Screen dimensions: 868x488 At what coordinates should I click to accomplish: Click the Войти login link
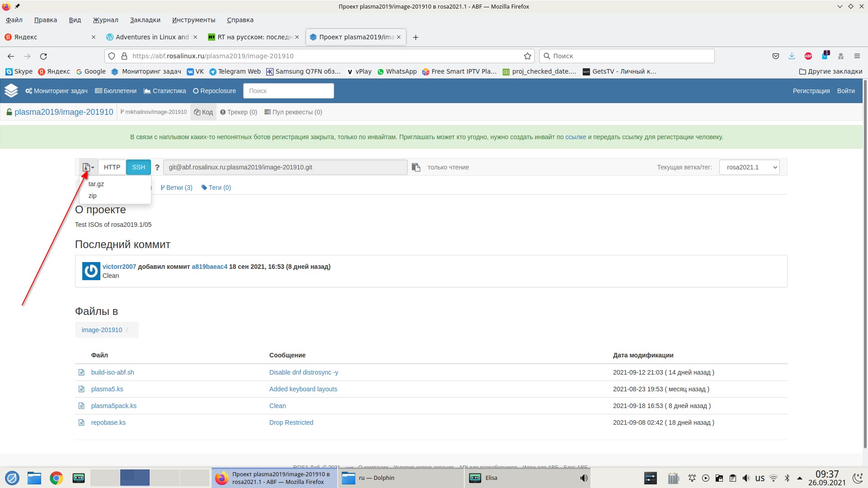845,91
